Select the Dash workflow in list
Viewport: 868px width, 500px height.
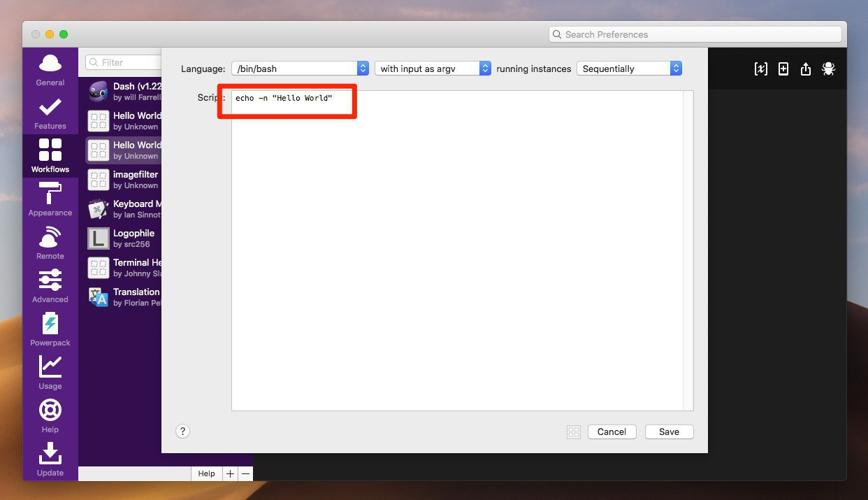tap(123, 92)
